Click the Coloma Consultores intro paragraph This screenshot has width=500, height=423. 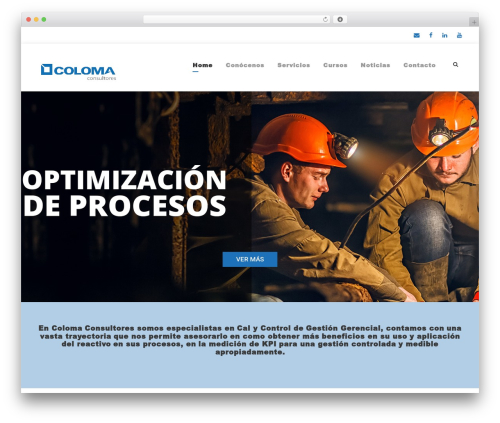coord(250,340)
